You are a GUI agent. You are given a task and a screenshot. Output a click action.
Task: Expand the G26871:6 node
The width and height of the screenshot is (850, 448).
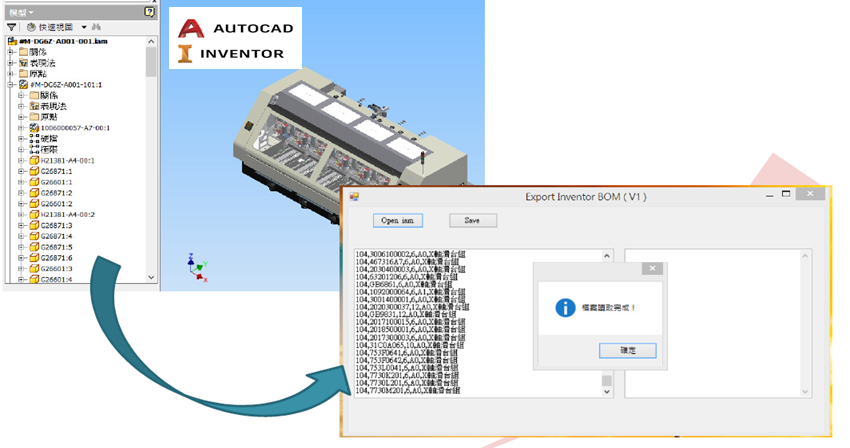pyautogui.click(x=21, y=258)
